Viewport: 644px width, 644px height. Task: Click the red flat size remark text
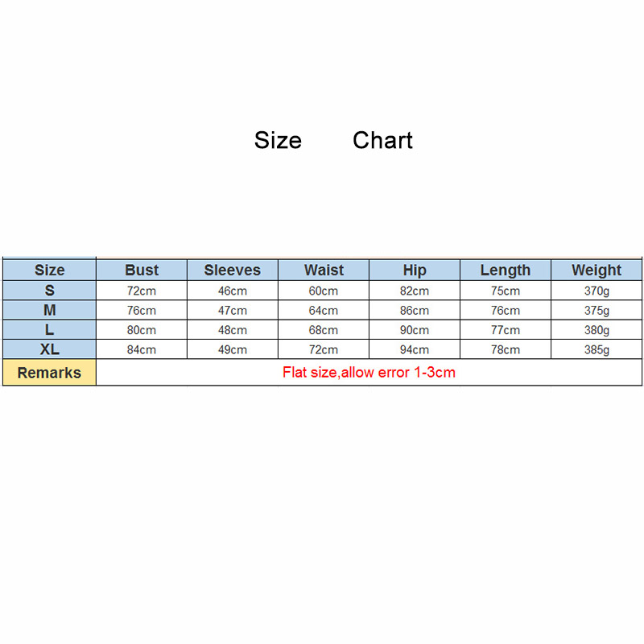[x=369, y=373]
